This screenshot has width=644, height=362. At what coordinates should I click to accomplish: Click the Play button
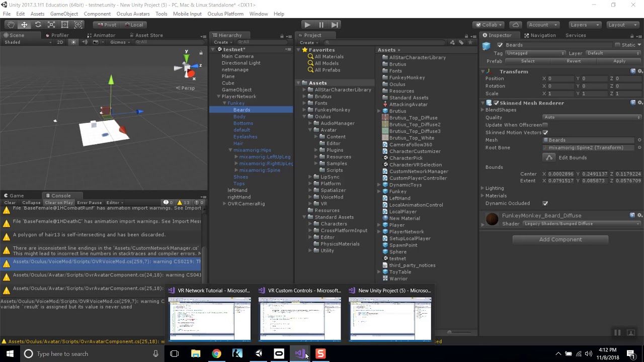pos(307,25)
